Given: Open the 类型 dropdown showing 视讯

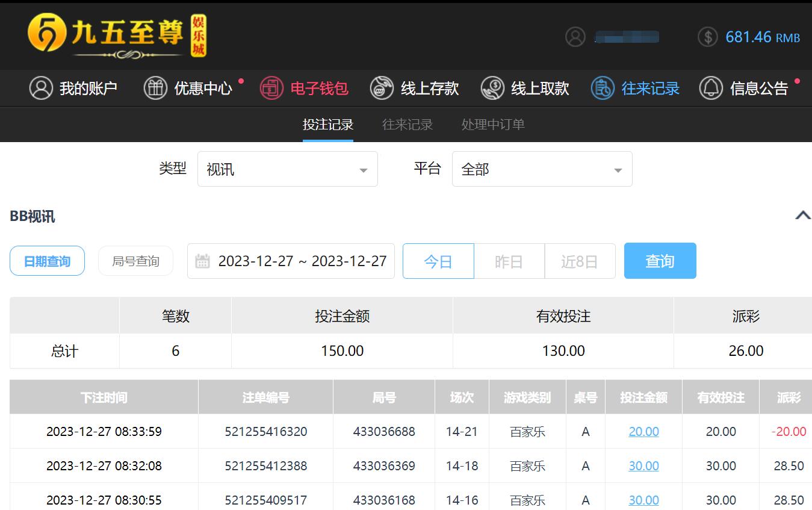Looking at the screenshot, I should tap(288, 169).
